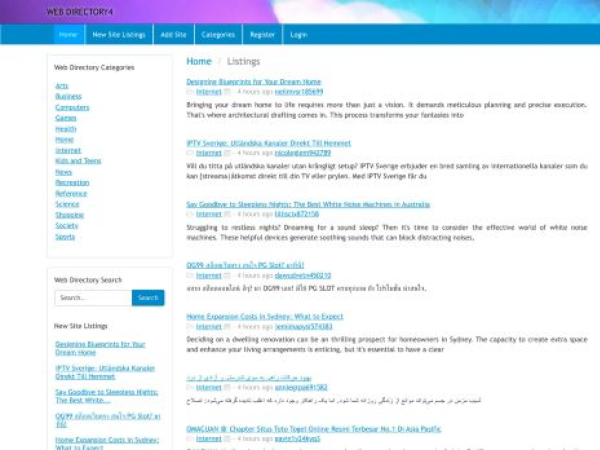Screen dimensions: 600x450
Task: Open the Kids and Teens category
Action: coord(78,161)
